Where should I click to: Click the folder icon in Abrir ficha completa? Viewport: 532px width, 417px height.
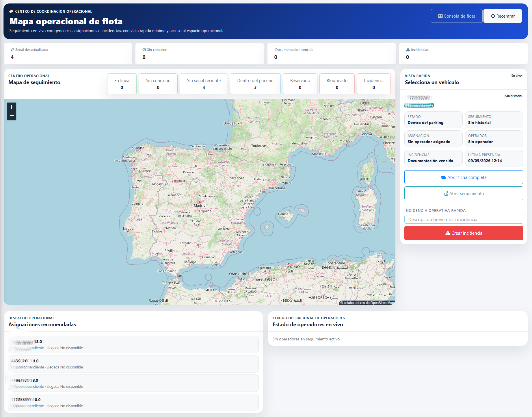(444, 177)
